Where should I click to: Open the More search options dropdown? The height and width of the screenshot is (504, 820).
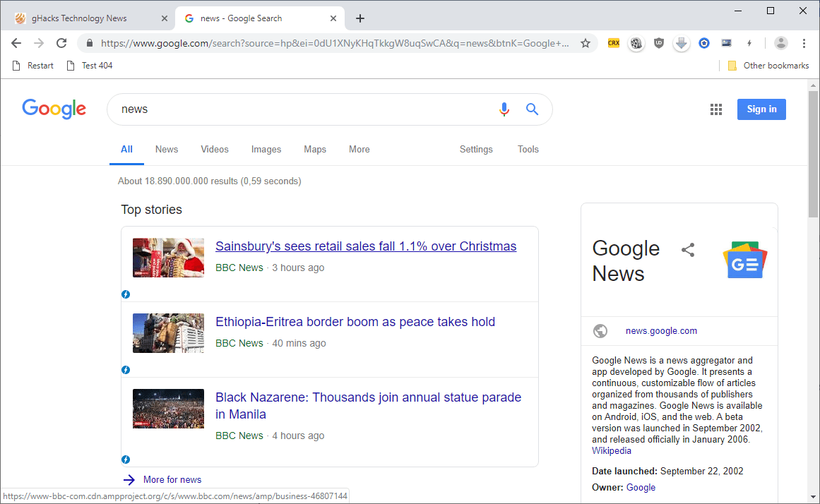point(359,149)
